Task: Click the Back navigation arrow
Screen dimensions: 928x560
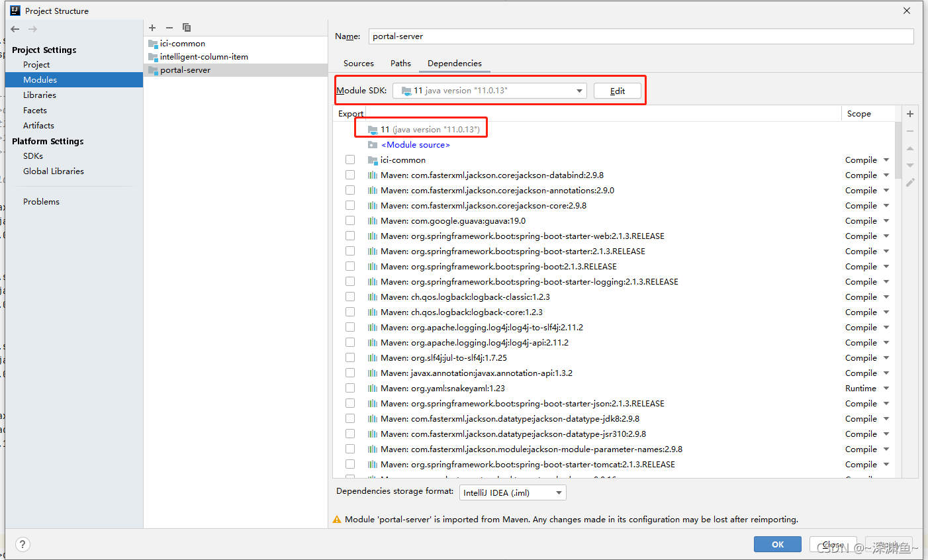Action: coord(15,29)
